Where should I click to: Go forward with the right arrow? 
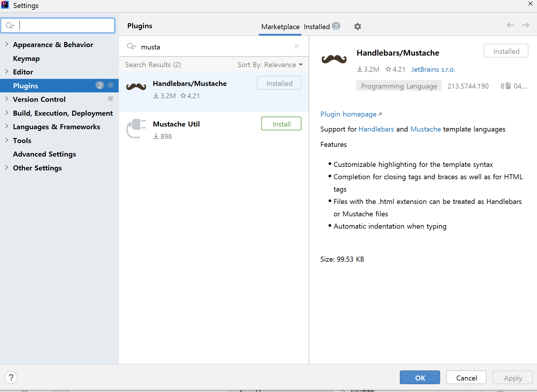[x=526, y=25]
